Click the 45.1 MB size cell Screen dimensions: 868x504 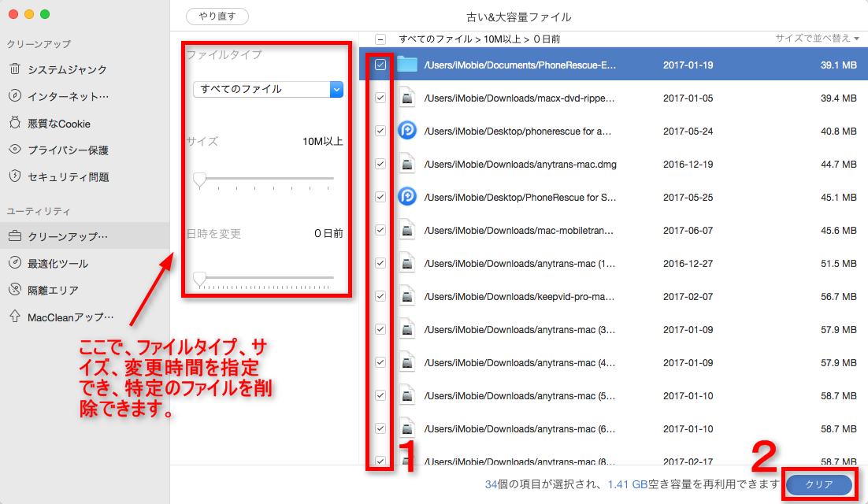coord(839,197)
